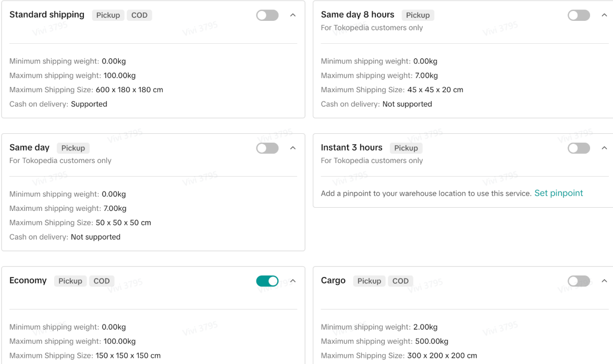Click Pickup tag on Same day 8 hours
The image size is (613, 364).
tap(418, 15)
